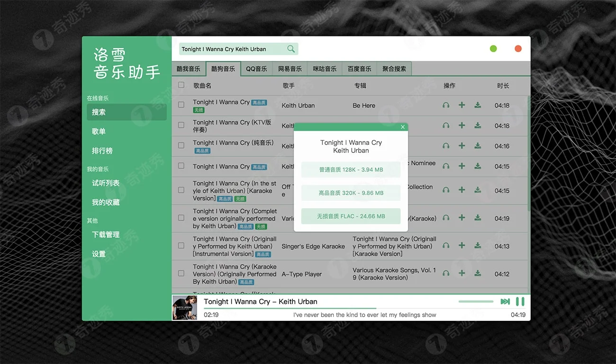Screen dimensions: 616x364
Task: Select all songs via header checkbox
Action: 181,85
